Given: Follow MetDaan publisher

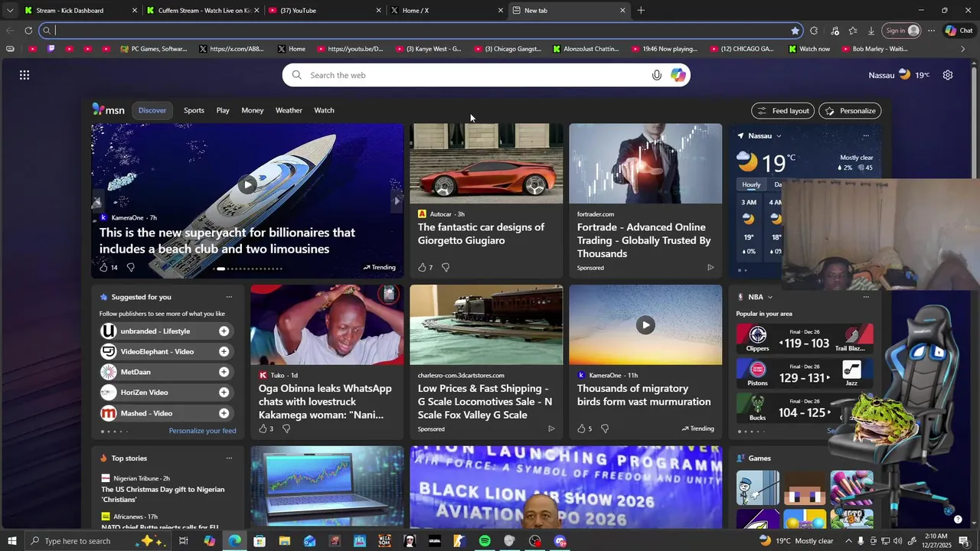Looking at the screenshot, I should point(224,372).
